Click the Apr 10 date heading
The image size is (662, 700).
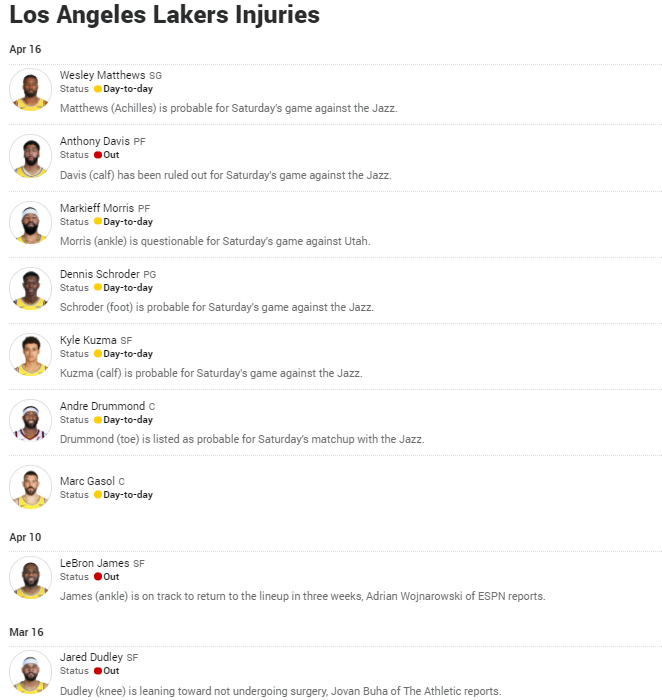tap(25, 537)
